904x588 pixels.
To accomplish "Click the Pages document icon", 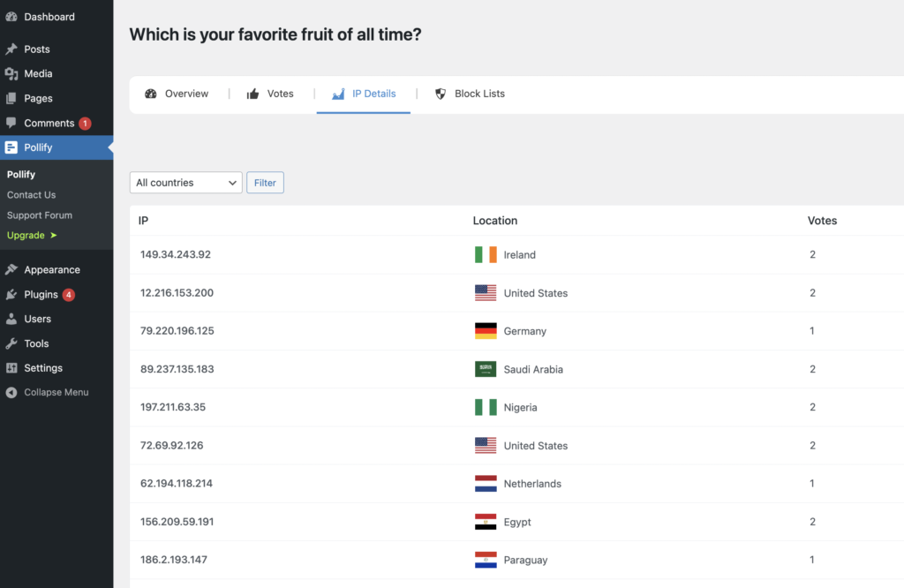I will pyautogui.click(x=11, y=99).
